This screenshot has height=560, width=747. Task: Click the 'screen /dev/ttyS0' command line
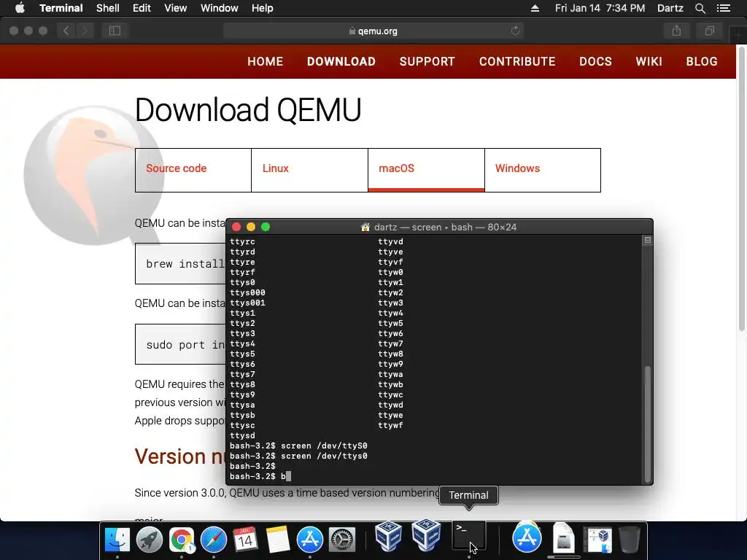[298, 446]
